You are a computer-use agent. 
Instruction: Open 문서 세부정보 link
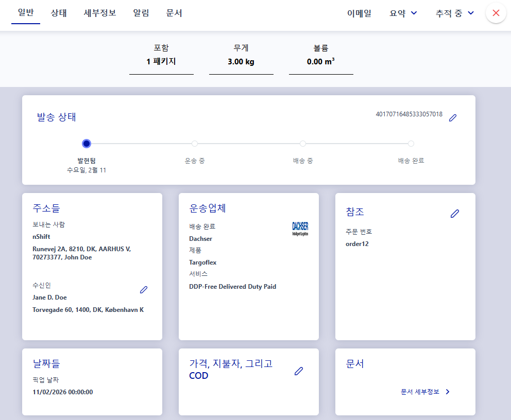(x=420, y=392)
